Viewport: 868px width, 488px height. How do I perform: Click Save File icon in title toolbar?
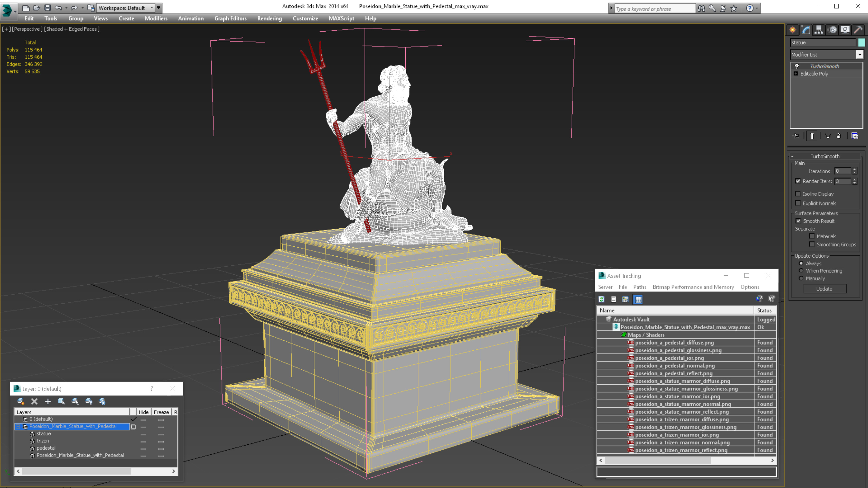48,8
